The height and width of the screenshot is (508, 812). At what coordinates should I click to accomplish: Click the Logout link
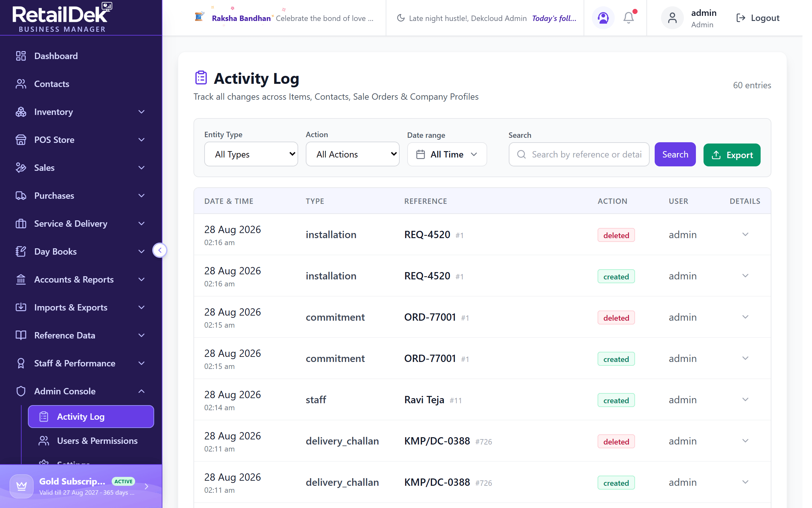tap(758, 18)
